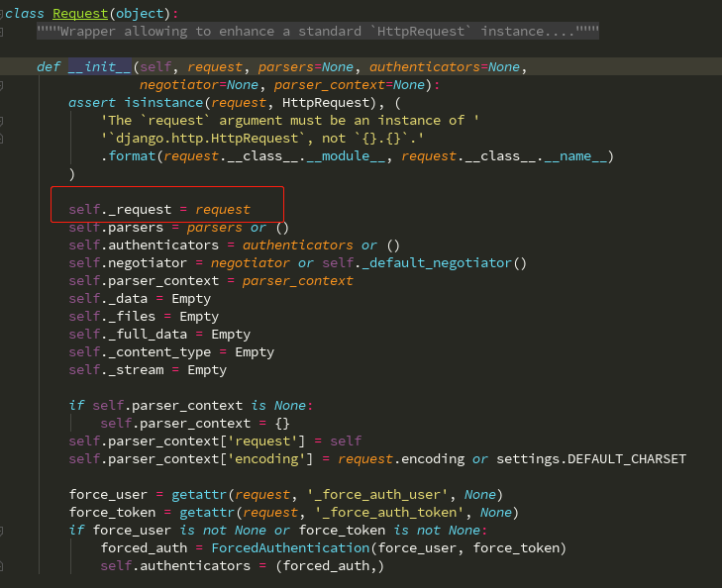722x588 pixels.
Task: Click the 'request' dictionary key
Action: pos(262,441)
